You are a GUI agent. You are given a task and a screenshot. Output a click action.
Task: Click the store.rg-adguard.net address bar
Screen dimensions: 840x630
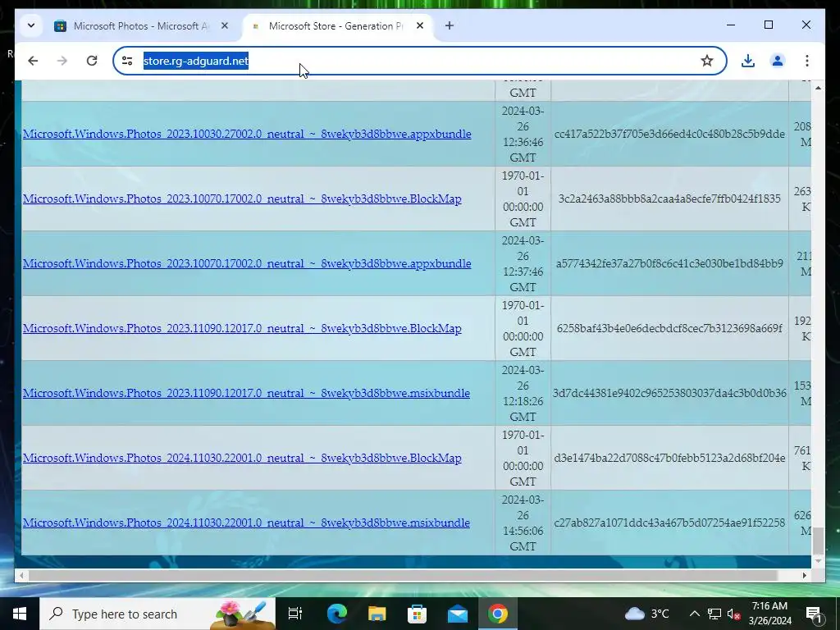(420, 61)
